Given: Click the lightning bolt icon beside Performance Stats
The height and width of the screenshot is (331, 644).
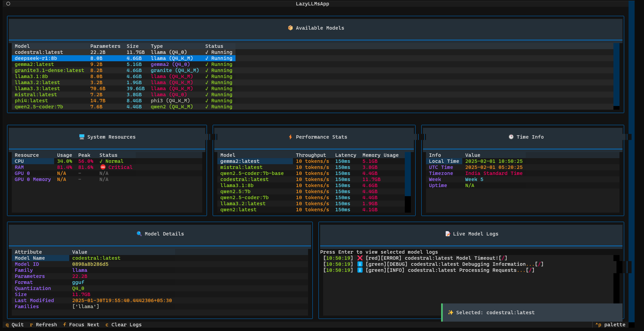Looking at the screenshot, I should point(290,137).
